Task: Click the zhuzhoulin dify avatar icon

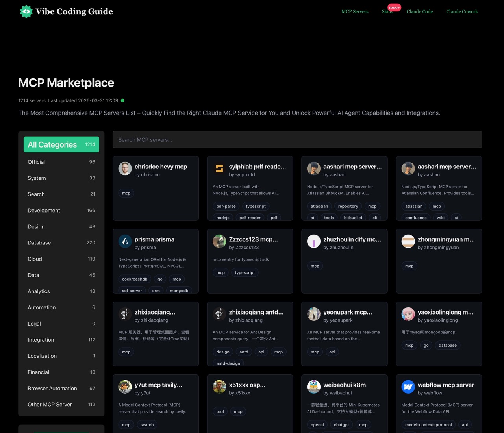Action: click(x=314, y=241)
